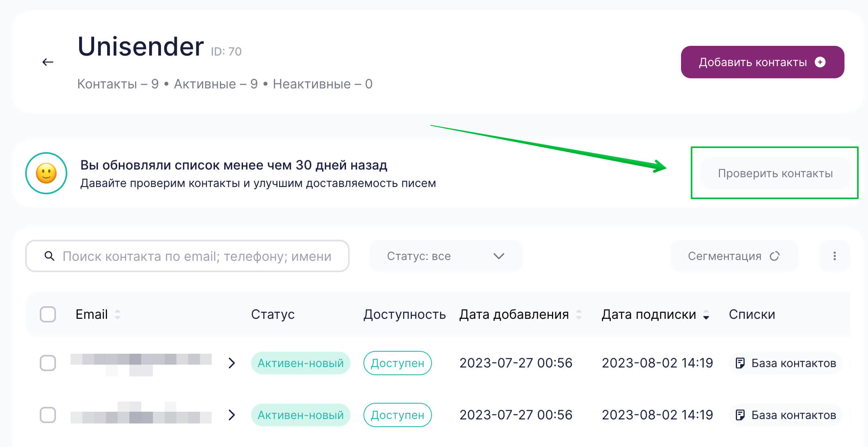
Task: Click the Email column header label
Action: pos(92,314)
